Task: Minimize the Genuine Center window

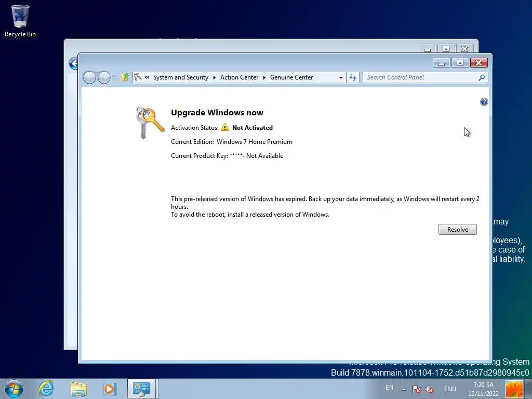Action: click(442, 63)
